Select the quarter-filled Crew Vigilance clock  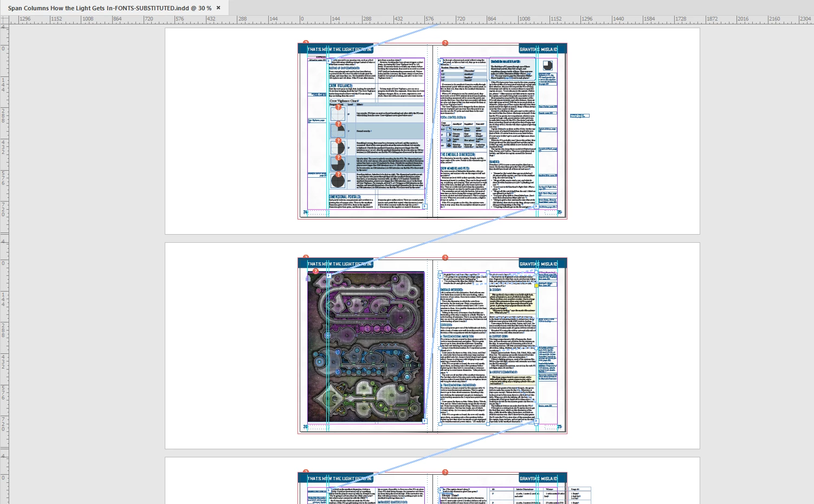tap(338, 131)
